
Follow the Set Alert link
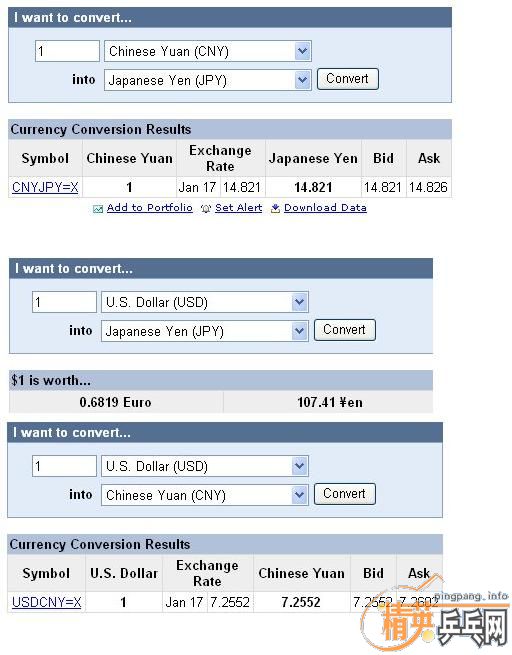238,208
